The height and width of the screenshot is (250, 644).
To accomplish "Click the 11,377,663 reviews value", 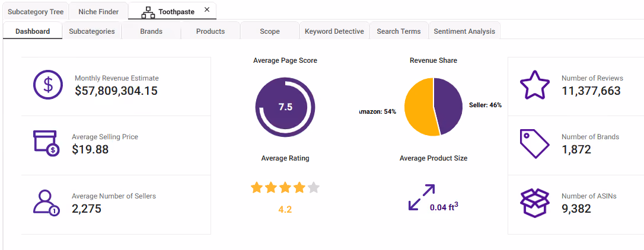I will tap(591, 91).
